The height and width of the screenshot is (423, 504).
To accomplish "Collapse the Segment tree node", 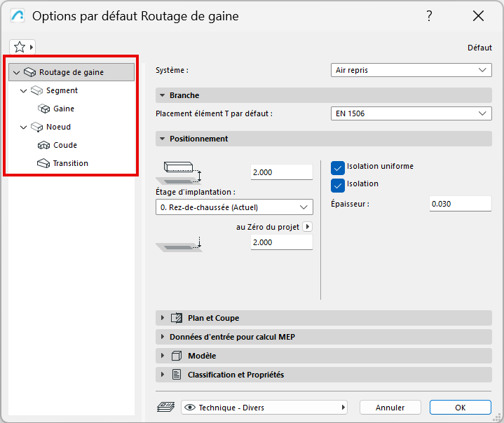I will [24, 90].
